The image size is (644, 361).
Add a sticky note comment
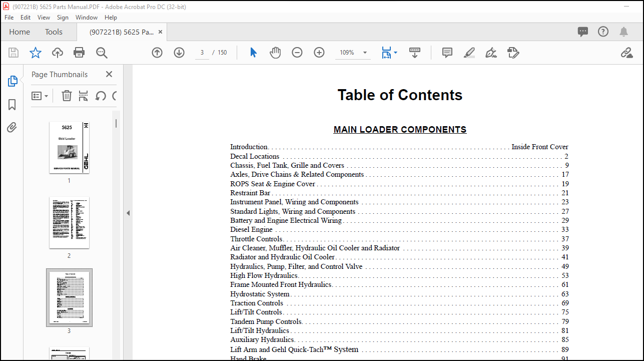pos(447,53)
